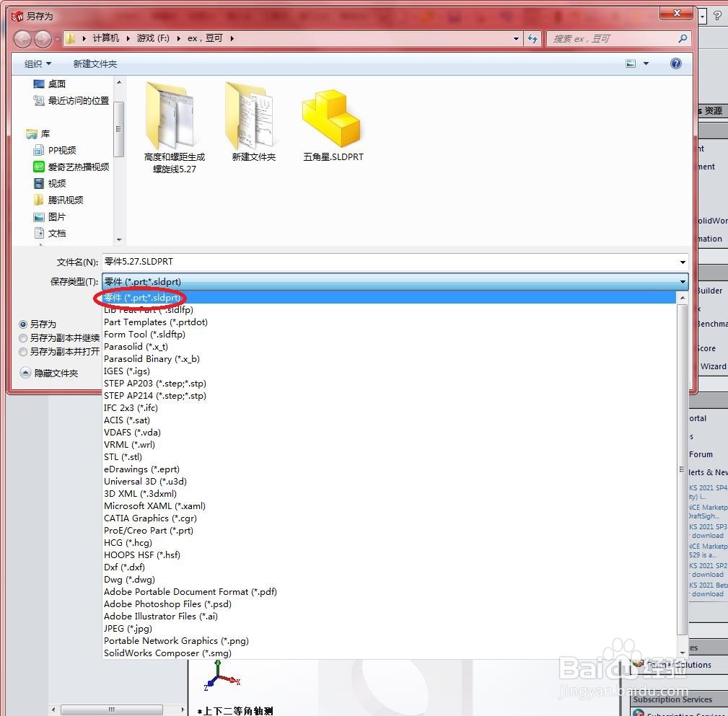Open Subscription Services in SolidWorks pane
Image resolution: width=728 pixels, height=716 pixels.
[x=672, y=699]
